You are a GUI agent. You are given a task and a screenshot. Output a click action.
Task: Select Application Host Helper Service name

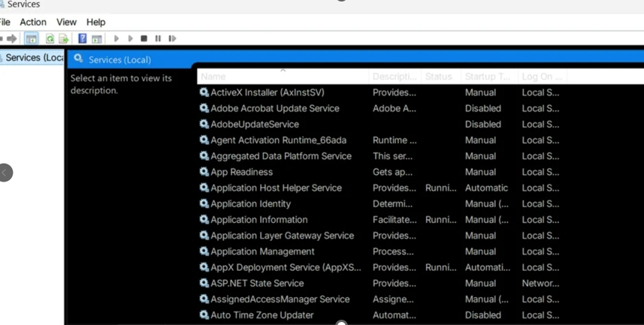pos(276,188)
